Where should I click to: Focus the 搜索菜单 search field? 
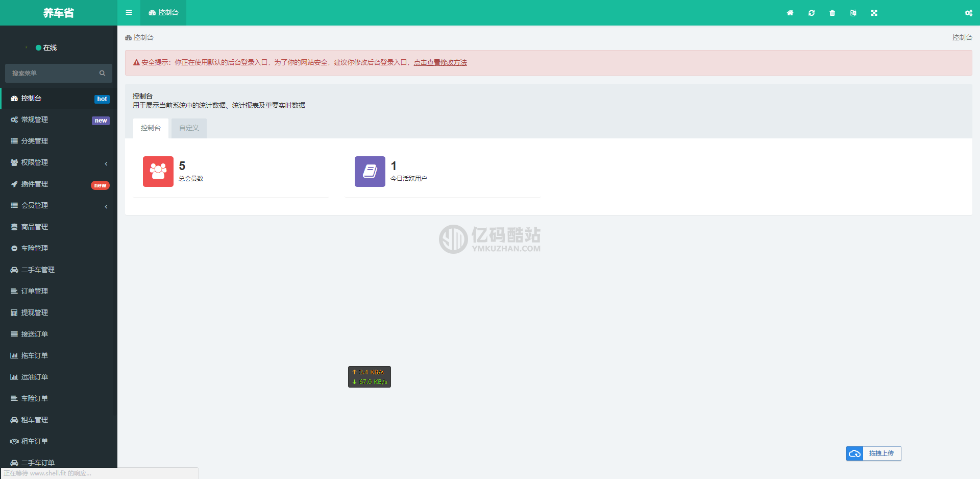tap(59, 73)
